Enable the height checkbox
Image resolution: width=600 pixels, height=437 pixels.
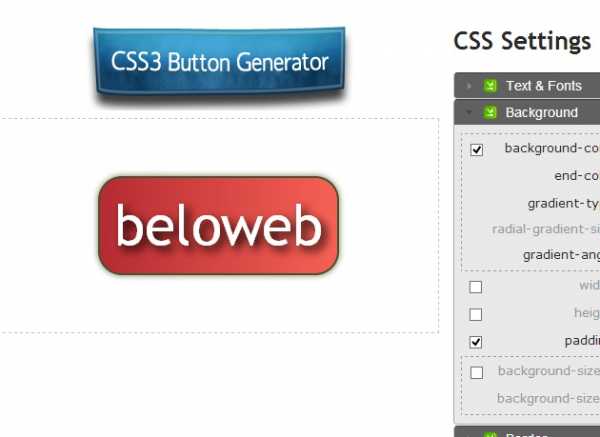pos(476,315)
